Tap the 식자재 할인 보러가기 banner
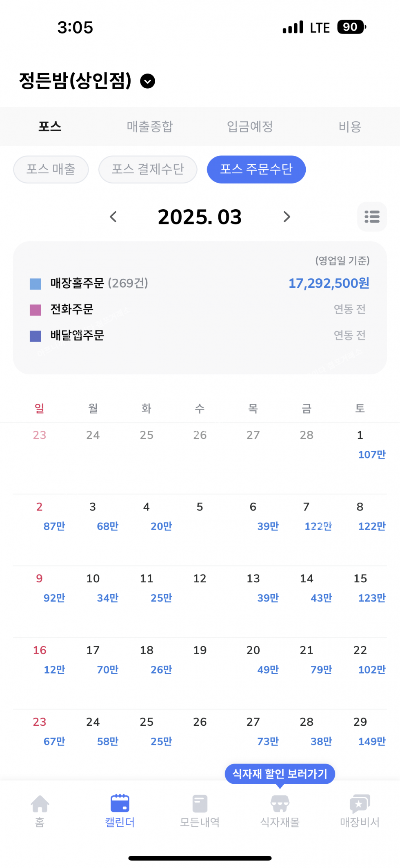Viewport: 400px width, 868px height. click(280, 774)
